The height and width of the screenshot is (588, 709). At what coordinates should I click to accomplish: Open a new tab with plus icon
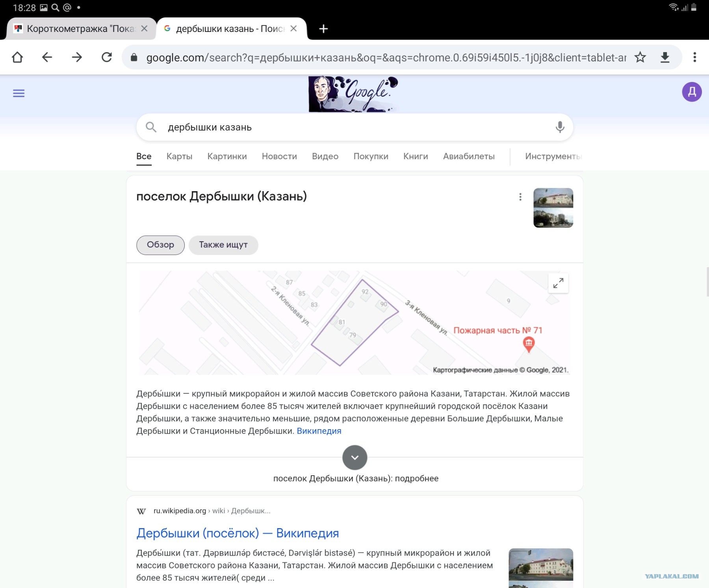coord(323,29)
